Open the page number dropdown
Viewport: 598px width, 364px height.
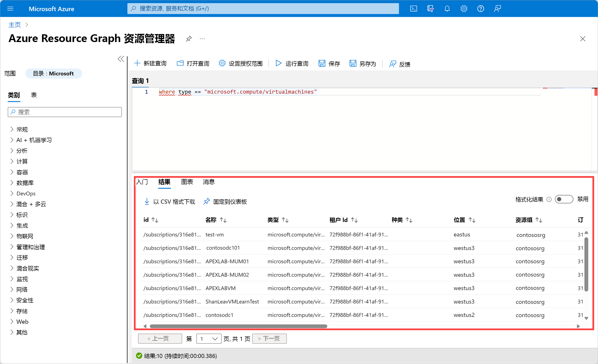209,339
